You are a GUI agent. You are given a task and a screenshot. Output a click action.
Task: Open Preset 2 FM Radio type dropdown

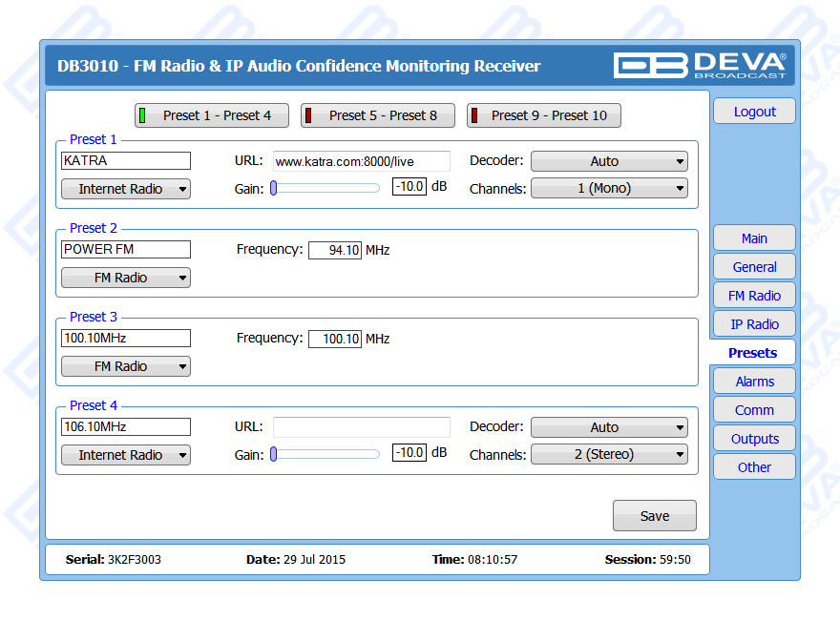(126, 278)
